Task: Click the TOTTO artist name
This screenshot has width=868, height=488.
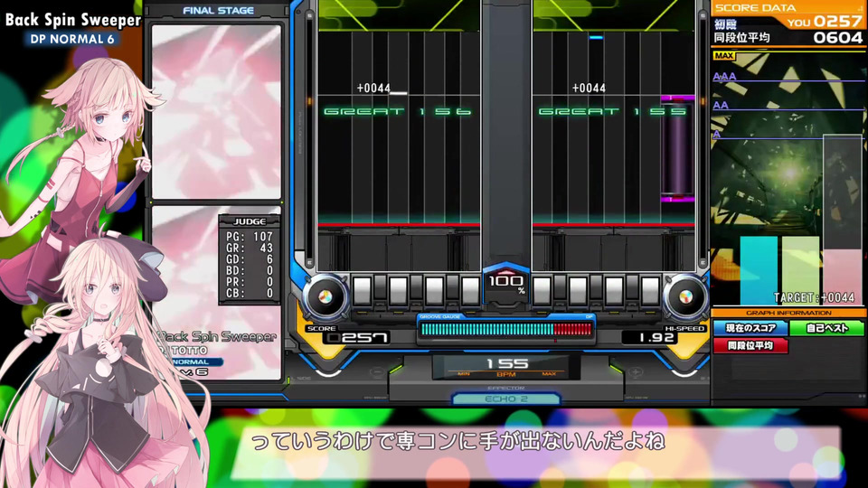Action: (189, 351)
